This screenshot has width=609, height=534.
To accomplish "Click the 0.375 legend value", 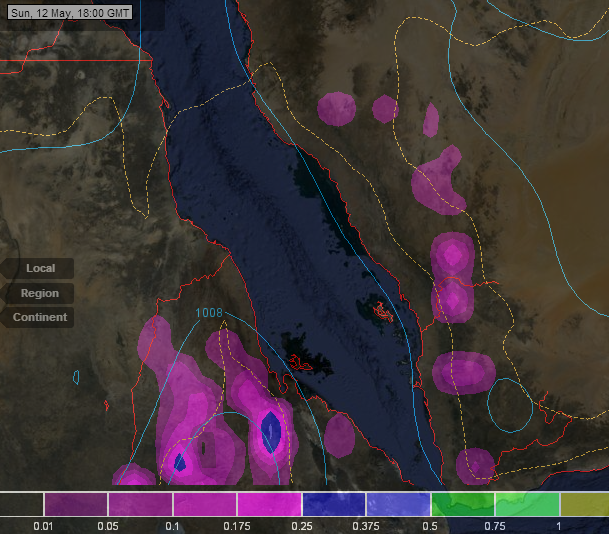I will pos(366,527).
